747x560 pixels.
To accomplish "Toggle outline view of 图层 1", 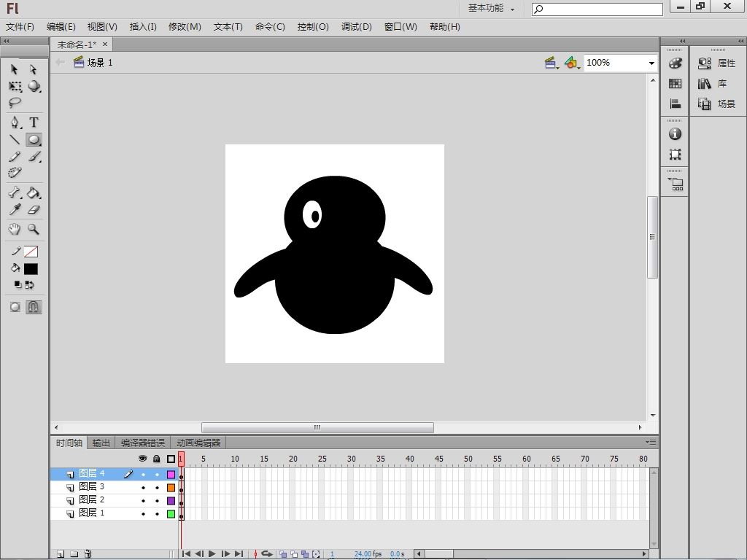I will point(171,514).
